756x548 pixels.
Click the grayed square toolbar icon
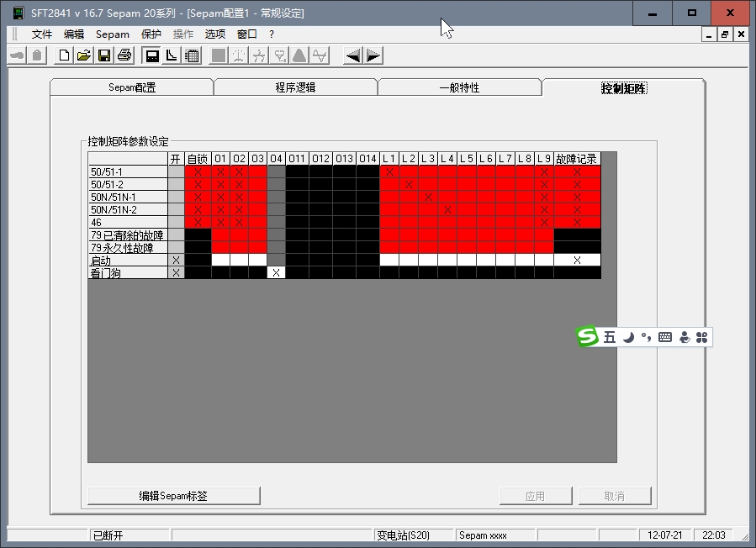click(219, 56)
